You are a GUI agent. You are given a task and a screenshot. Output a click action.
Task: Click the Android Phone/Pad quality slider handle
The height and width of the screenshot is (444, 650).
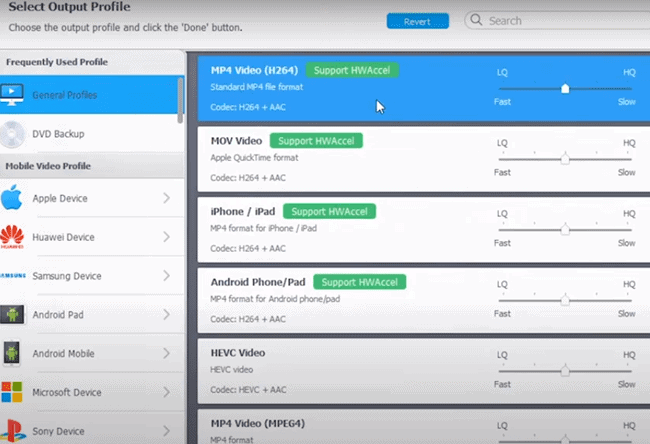click(x=565, y=300)
